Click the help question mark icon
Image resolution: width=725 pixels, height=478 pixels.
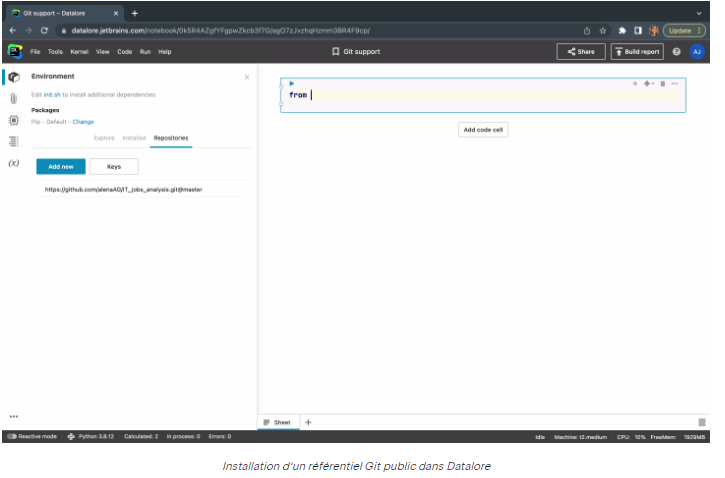click(x=676, y=51)
